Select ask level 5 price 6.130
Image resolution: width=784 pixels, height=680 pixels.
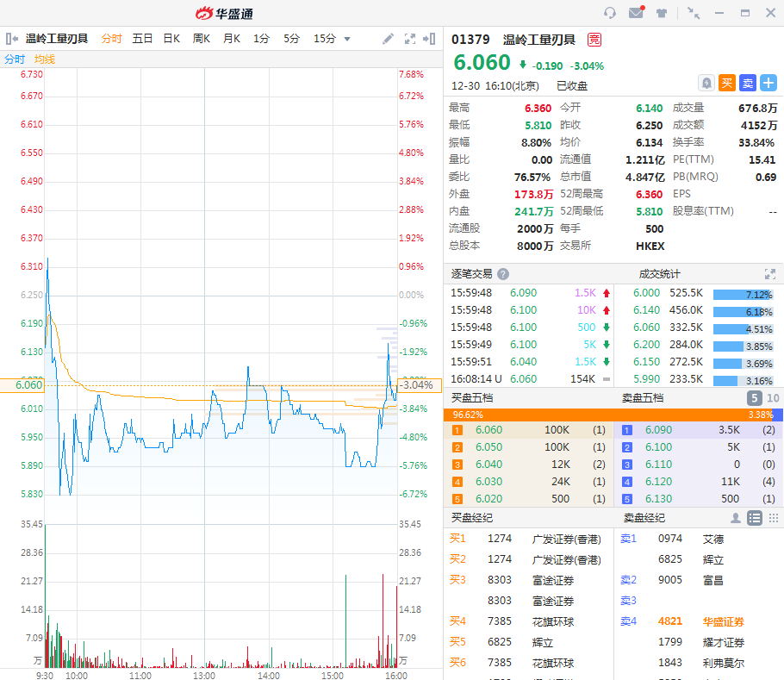click(x=658, y=499)
